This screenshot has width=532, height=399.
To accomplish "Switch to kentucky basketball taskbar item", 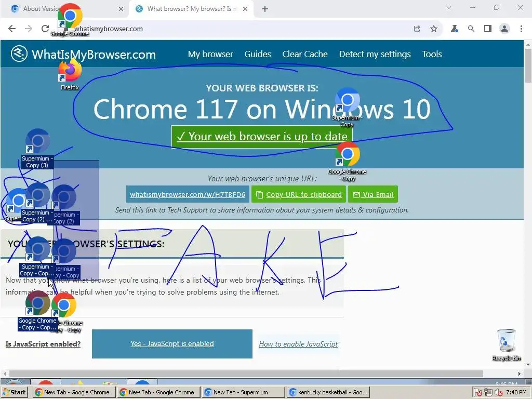I will pos(328,392).
